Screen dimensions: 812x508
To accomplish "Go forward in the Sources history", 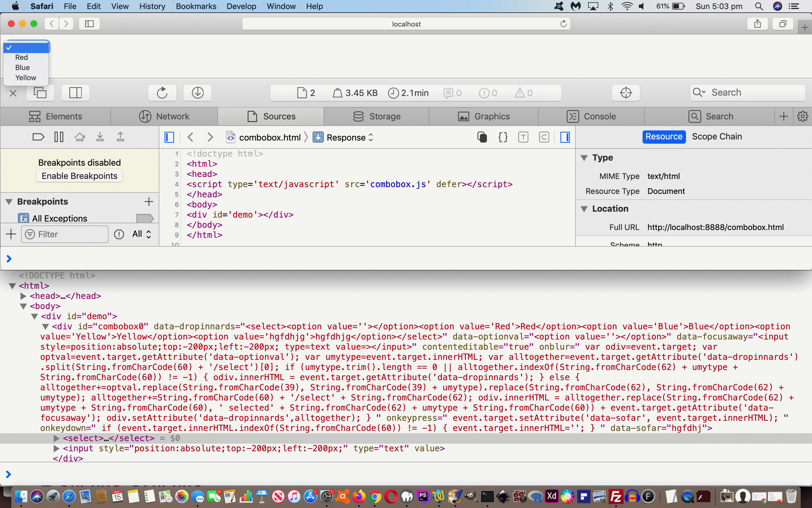I will (210, 137).
